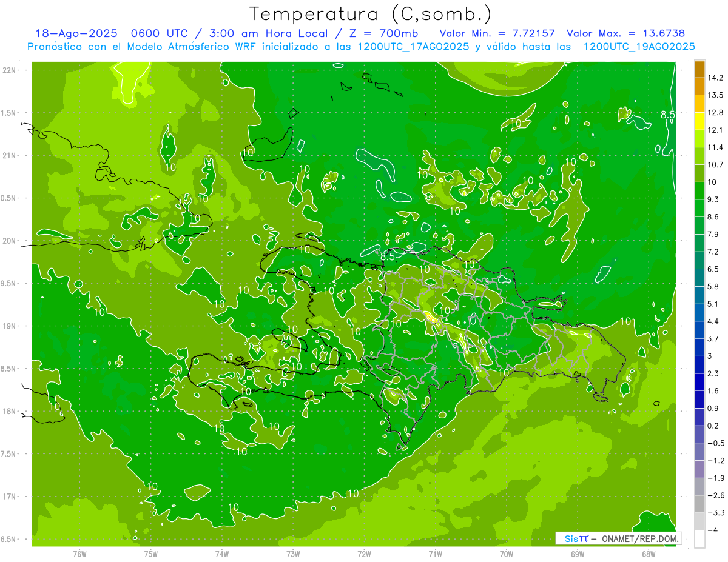The height and width of the screenshot is (562, 728).
Task: Click the '70W' longitude axis label
Action: pos(507,554)
